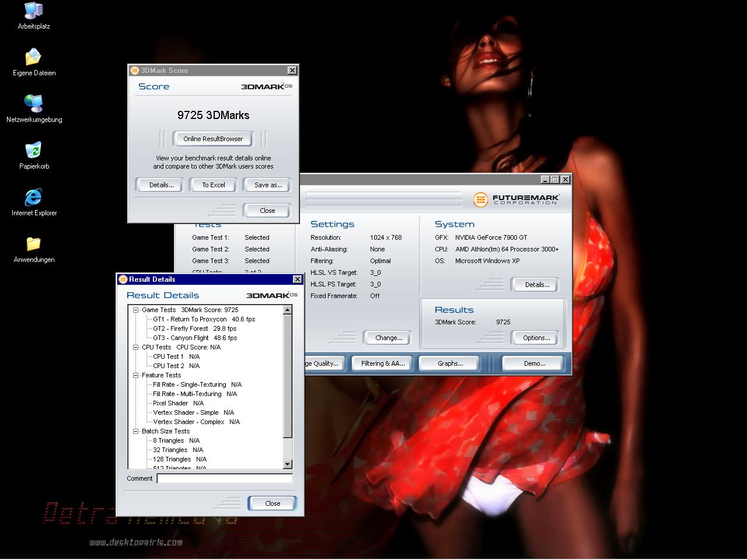This screenshot has height=560, width=747.
Task: Select Vertex Shader - Complex row
Action: (x=196, y=422)
